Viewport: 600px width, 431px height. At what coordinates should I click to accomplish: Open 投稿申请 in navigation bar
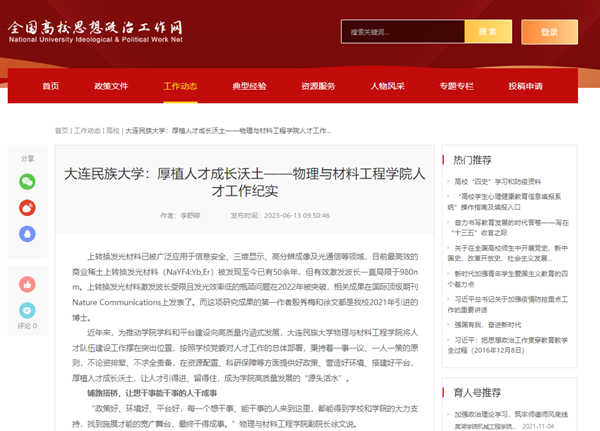click(526, 86)
